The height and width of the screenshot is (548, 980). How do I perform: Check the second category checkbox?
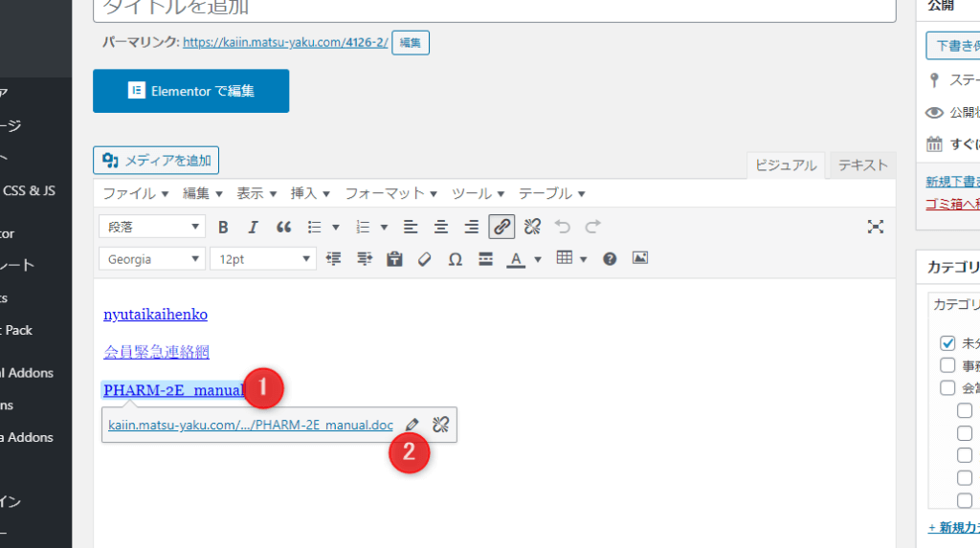coord(947,365)
